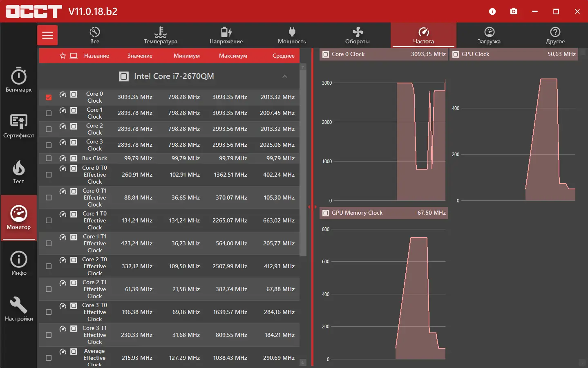Check the Core 0 T0 Effective Clock checkbox
588x368 pixels.
pos(49,175)
